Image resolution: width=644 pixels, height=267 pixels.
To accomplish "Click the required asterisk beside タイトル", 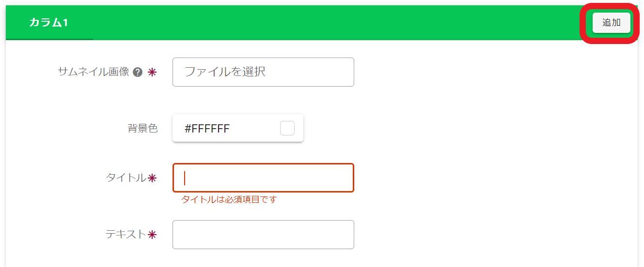I will click(152, 178).
